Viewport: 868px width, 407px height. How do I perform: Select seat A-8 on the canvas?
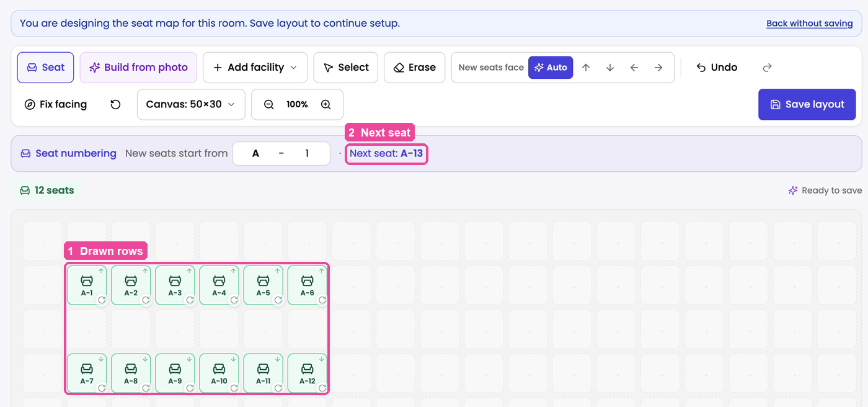click(131, 373)
